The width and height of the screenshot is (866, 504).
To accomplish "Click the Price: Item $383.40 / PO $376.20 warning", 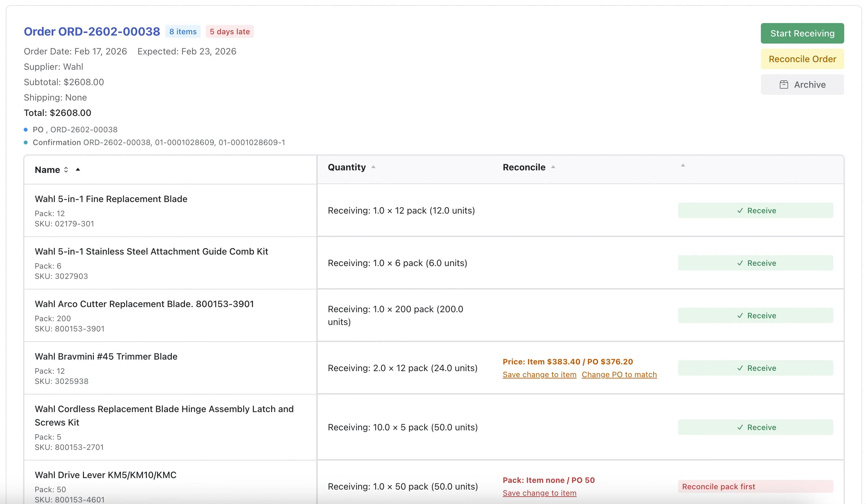I will [567, 362].
